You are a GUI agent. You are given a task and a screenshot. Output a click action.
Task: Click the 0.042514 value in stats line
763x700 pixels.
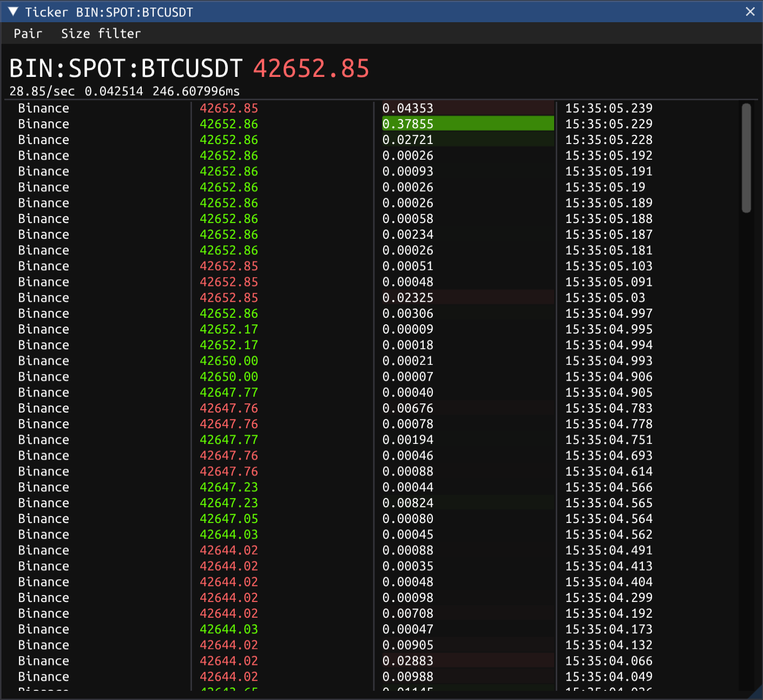114,91
